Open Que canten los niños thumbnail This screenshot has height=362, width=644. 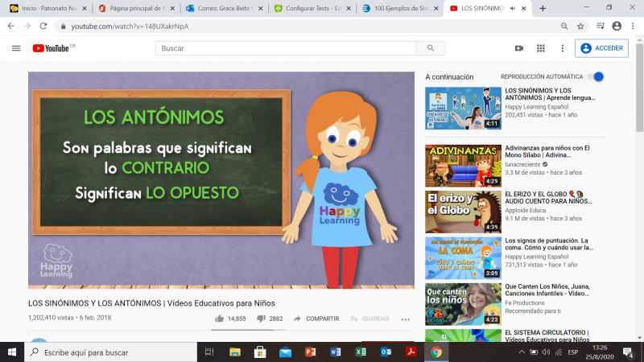463,304
